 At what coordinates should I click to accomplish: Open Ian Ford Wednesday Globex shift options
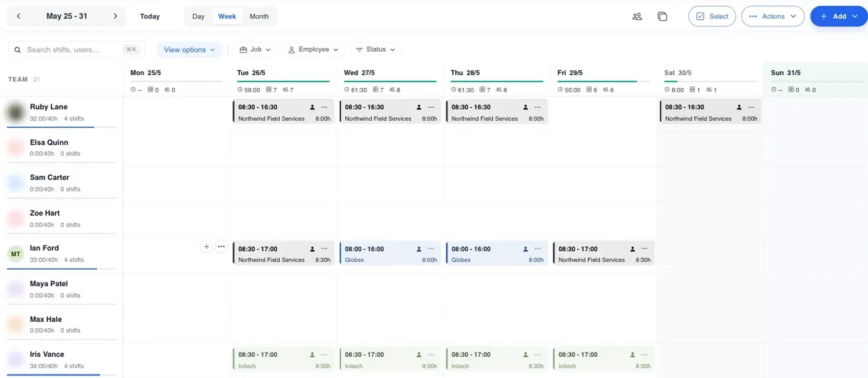click(431, 249)
